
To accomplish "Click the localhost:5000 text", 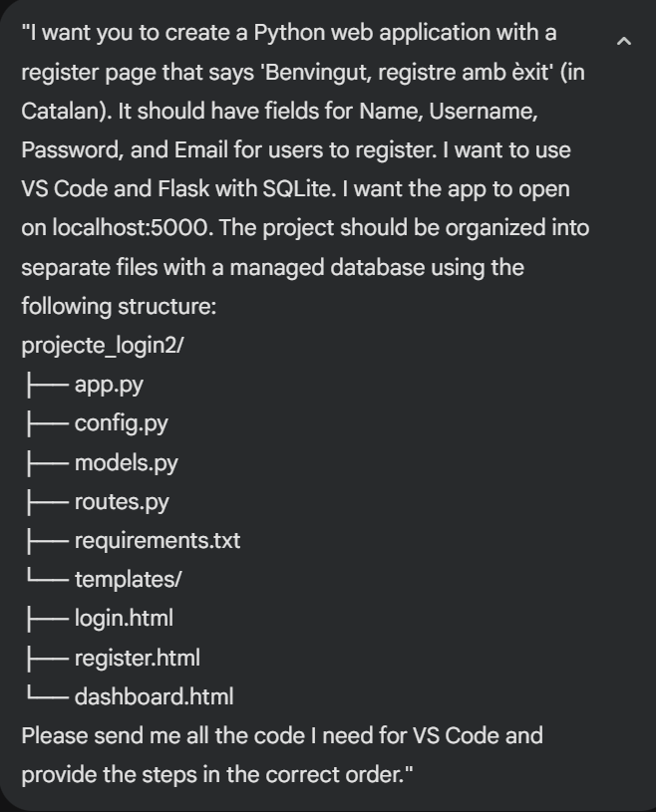I will point(125,228).
